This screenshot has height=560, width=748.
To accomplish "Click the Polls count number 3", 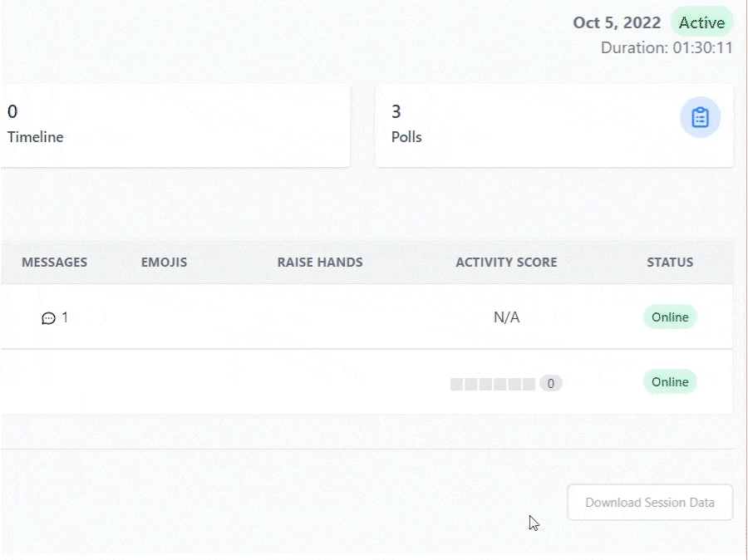I will [396, 112].
